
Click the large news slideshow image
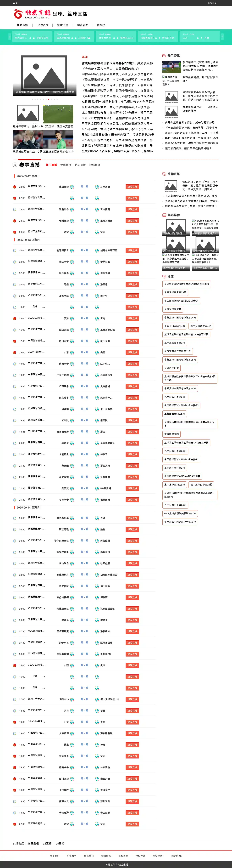(44, 76)
